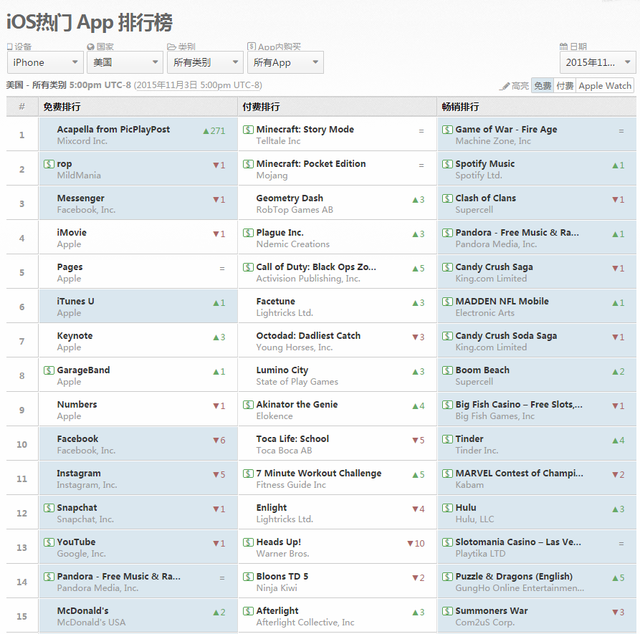Click the purchase icon beside Puzzle & Dragons
This screenshot has height=634, width=640.
click(447, 576)
